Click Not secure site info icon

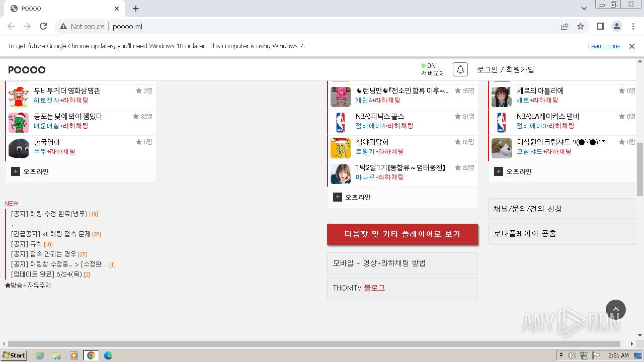tap(82, 26)
